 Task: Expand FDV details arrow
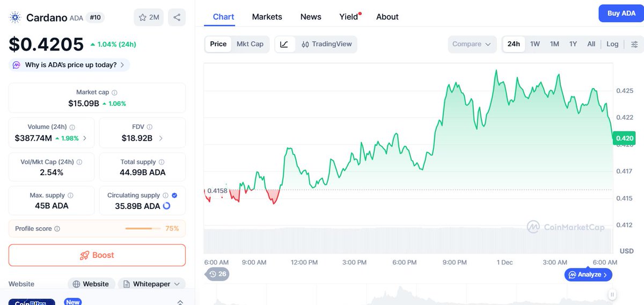[161, 139]
